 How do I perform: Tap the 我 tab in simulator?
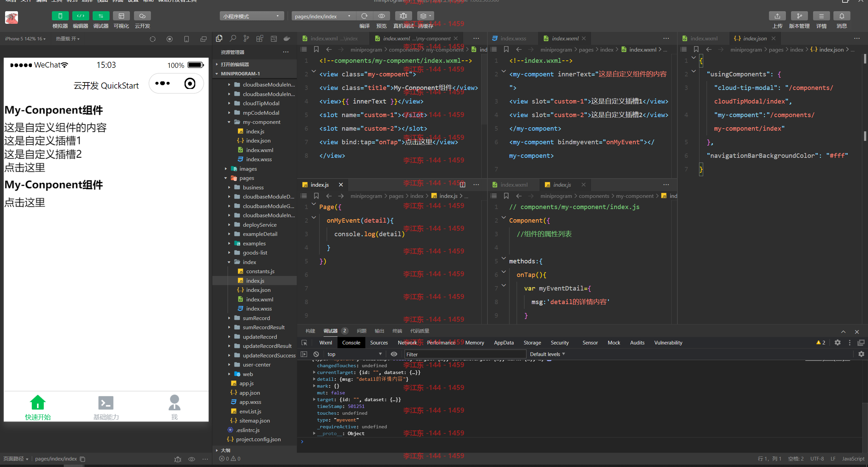coord(174,407)
